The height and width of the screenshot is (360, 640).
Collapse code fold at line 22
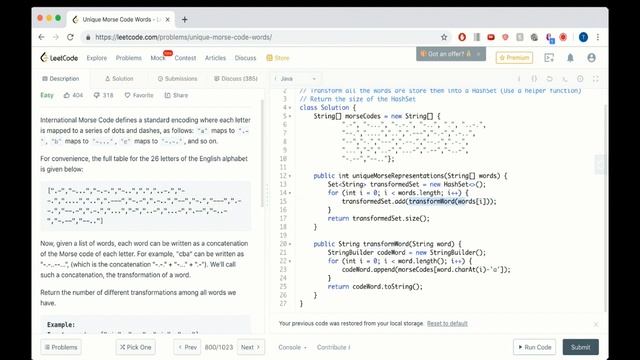coord(290,261)
